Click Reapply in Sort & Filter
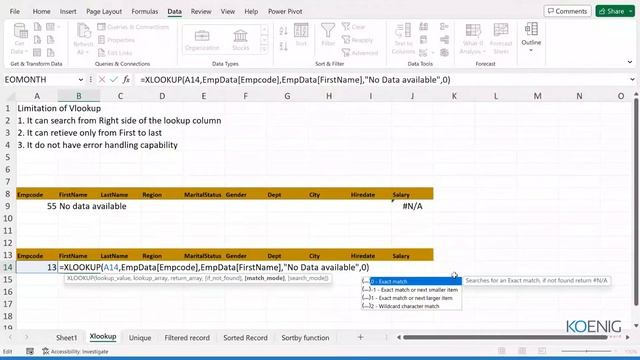This screenshot has height=360, width=640. pos(358,40)
